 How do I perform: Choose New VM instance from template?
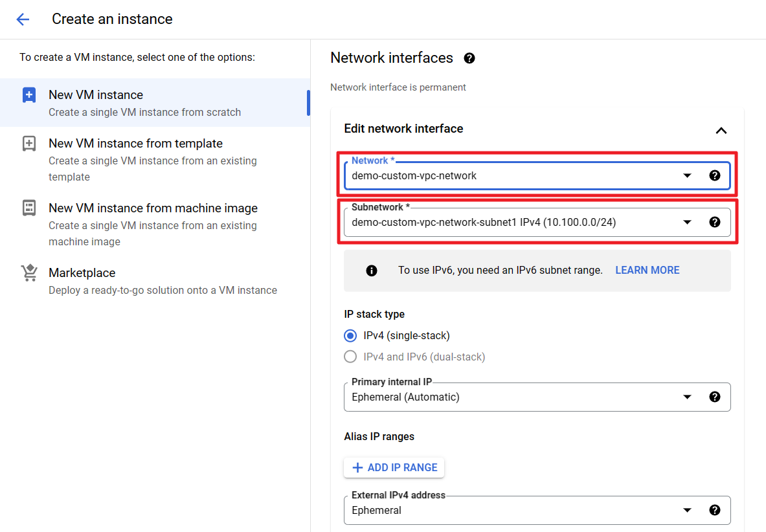point(135,144)
